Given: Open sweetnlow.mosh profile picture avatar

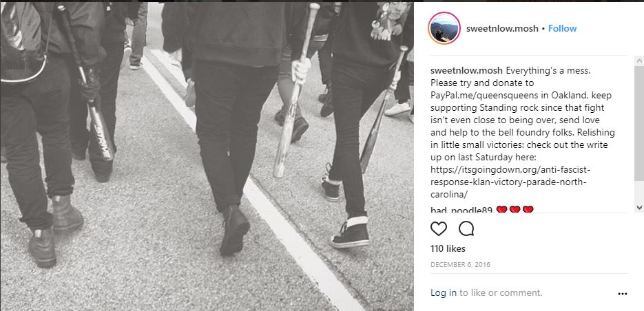Looking at the screenshot, I should [x=444, y=28].
